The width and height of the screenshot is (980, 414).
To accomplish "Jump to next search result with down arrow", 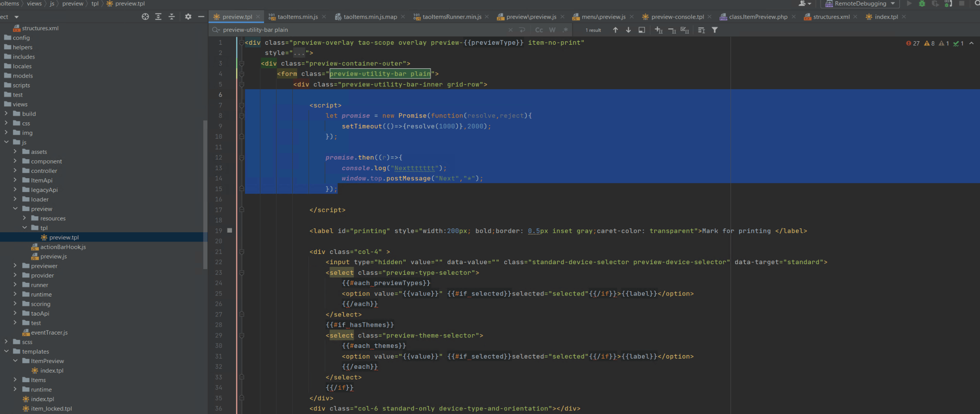I will click(628, 30).
